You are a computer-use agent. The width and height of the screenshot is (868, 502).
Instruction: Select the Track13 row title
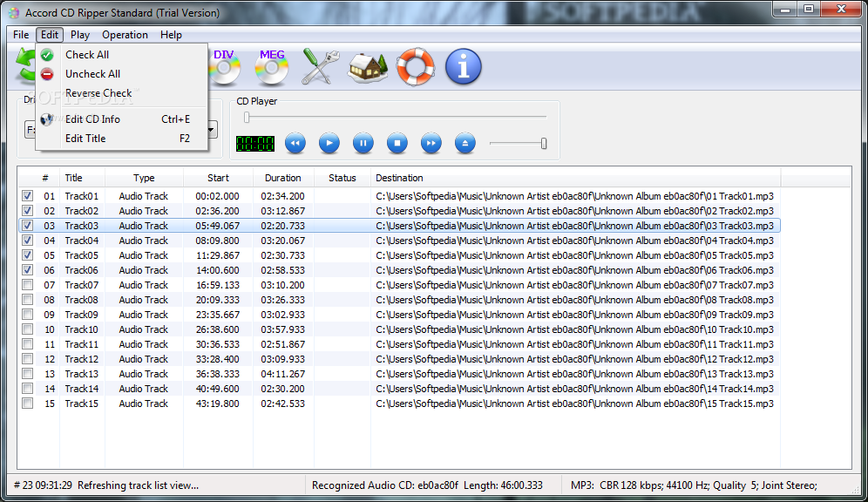click(x=81, y=374)
